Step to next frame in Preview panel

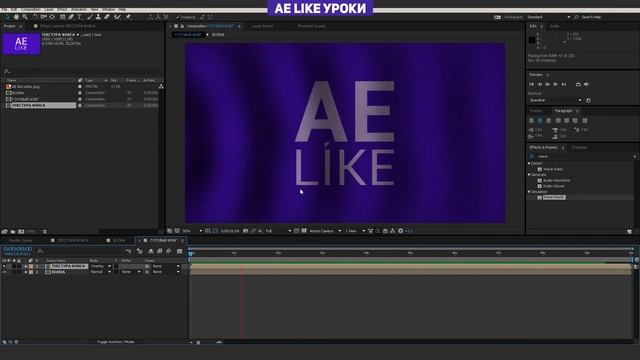(x=556, y=84)
